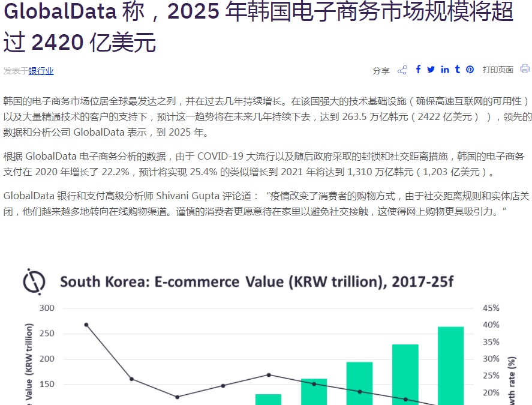The height and width of the screenshot is (405, 532).
Task: Click the tallest green bar in the chart
Action: point(450,365)
